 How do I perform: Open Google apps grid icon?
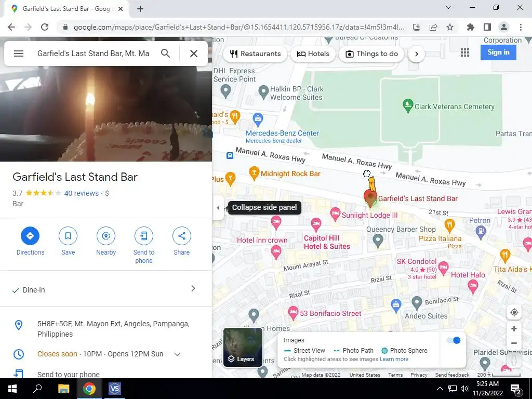pos(465,52)
